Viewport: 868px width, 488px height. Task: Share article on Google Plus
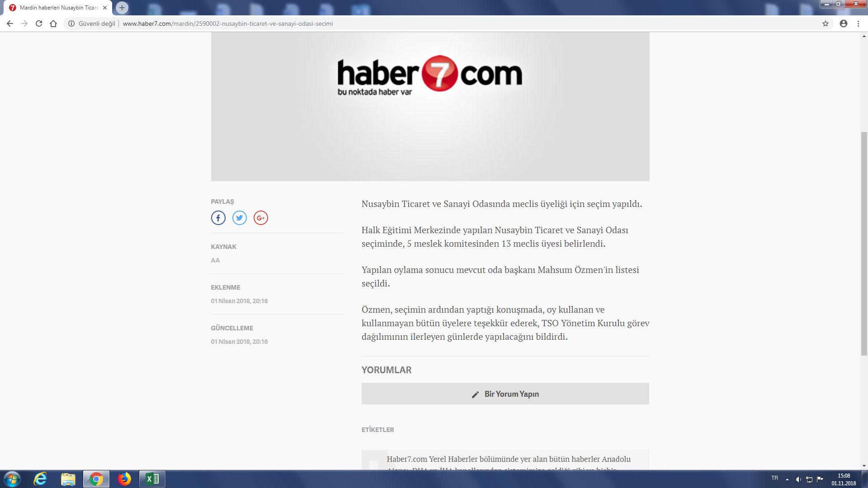point(261,218)
